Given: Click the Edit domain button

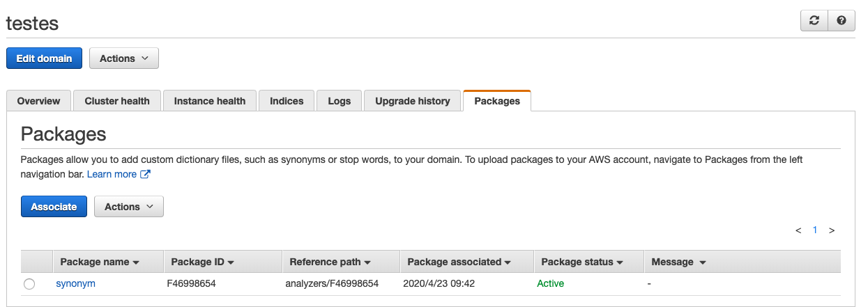Looking at the screenshot, I should pyautogui.click(x=44, y=58).
